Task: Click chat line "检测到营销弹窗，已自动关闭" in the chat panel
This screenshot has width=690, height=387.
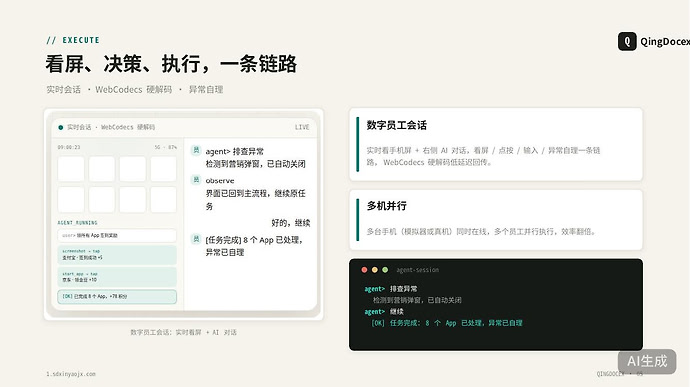Action: click(255, 164)
